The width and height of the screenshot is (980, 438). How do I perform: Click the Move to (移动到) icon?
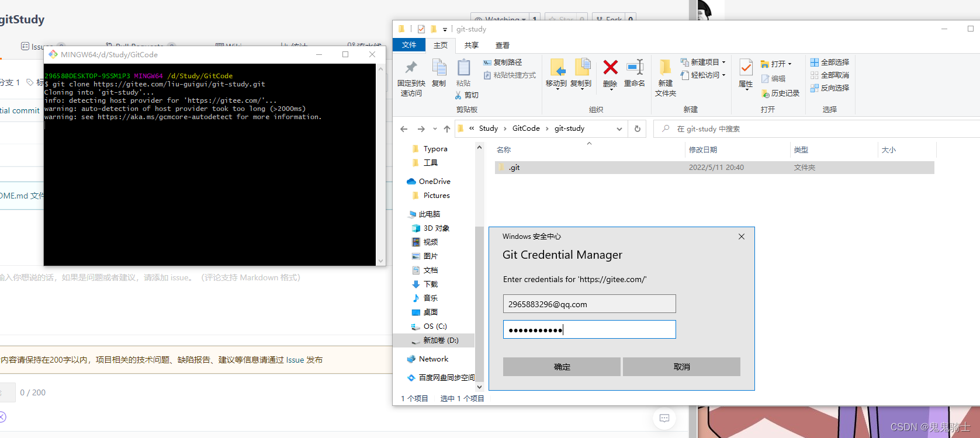coord(557,68)
